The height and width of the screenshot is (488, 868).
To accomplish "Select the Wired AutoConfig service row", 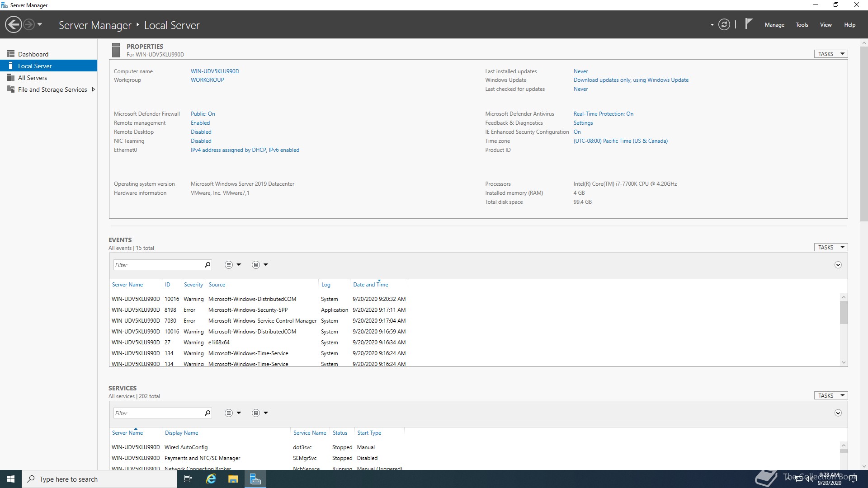I will click(x=257, y=447).
